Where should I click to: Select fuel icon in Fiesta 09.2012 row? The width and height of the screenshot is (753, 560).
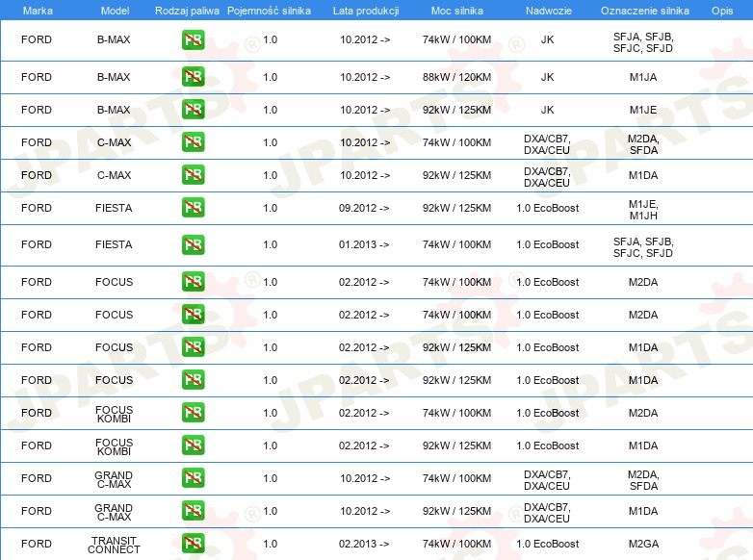pos(193,208)
